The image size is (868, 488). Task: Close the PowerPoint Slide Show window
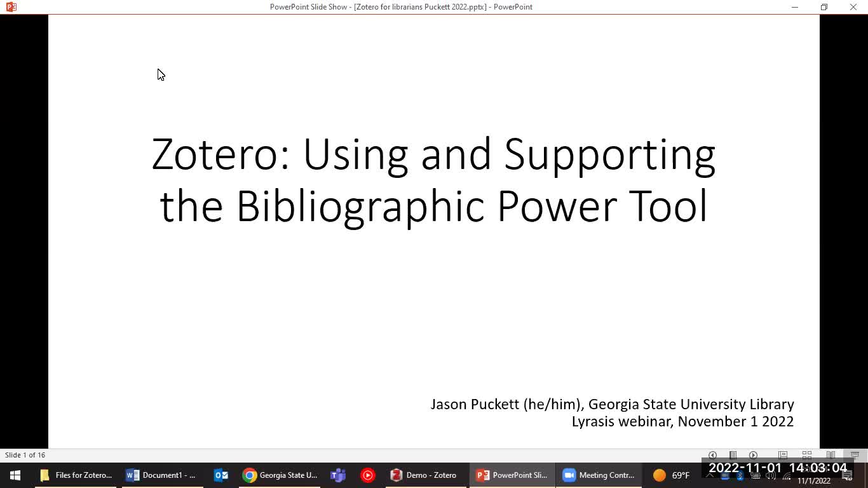pos(853,7)
